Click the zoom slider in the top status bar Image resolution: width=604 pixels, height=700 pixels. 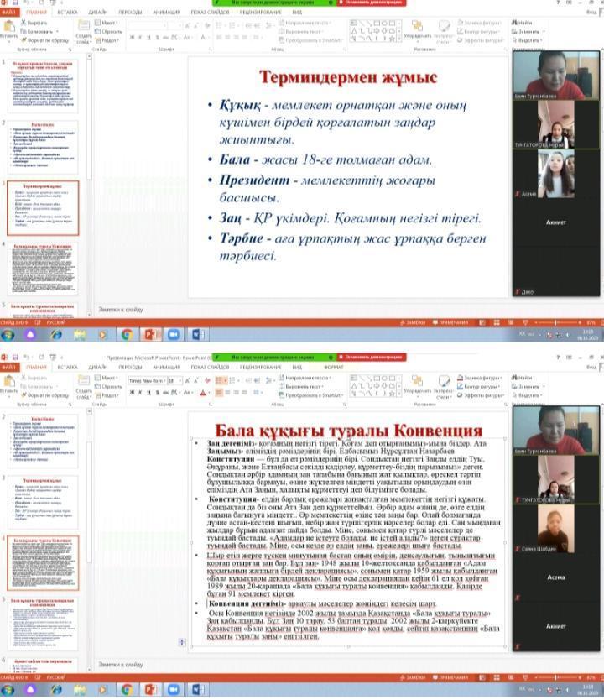tap(554, 322)
